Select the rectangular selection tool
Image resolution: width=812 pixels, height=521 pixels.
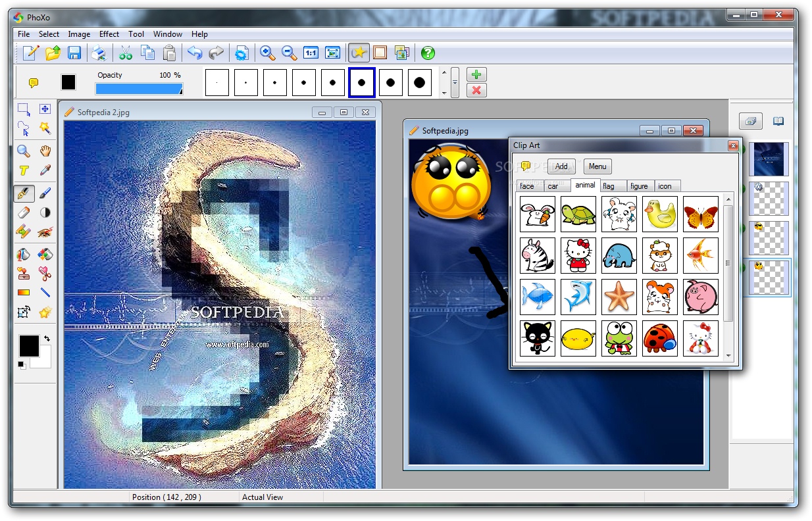(24, 109)
